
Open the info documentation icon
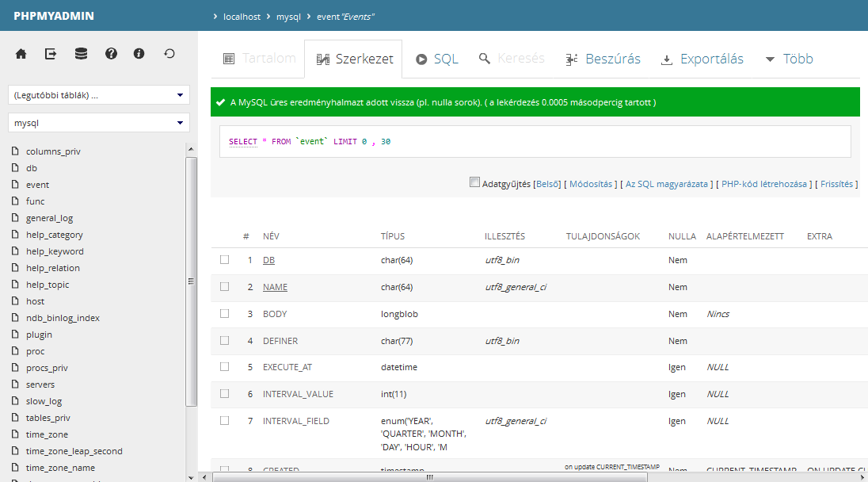[x=139, y=54]
